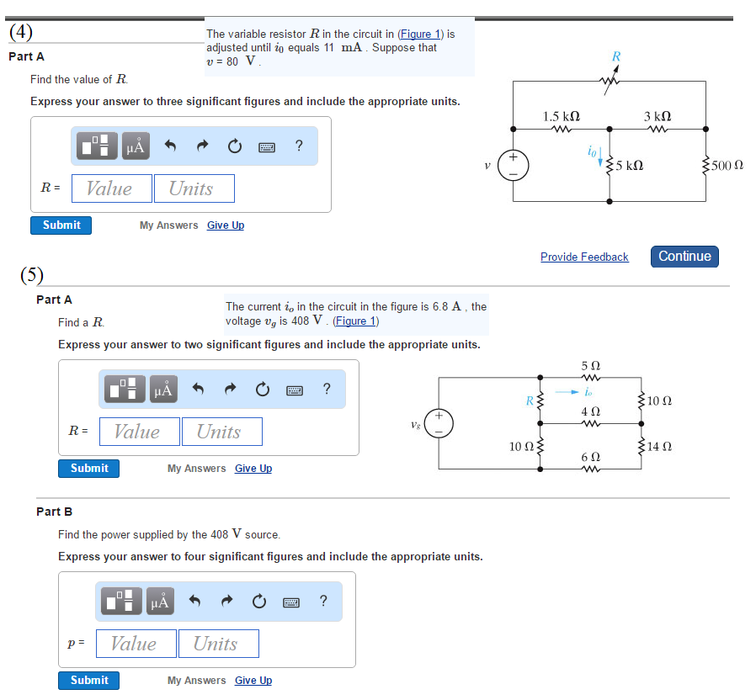Click the Units field in Part B power answer
This screenshot has width=756, height=700.
(x=218, y=643)
